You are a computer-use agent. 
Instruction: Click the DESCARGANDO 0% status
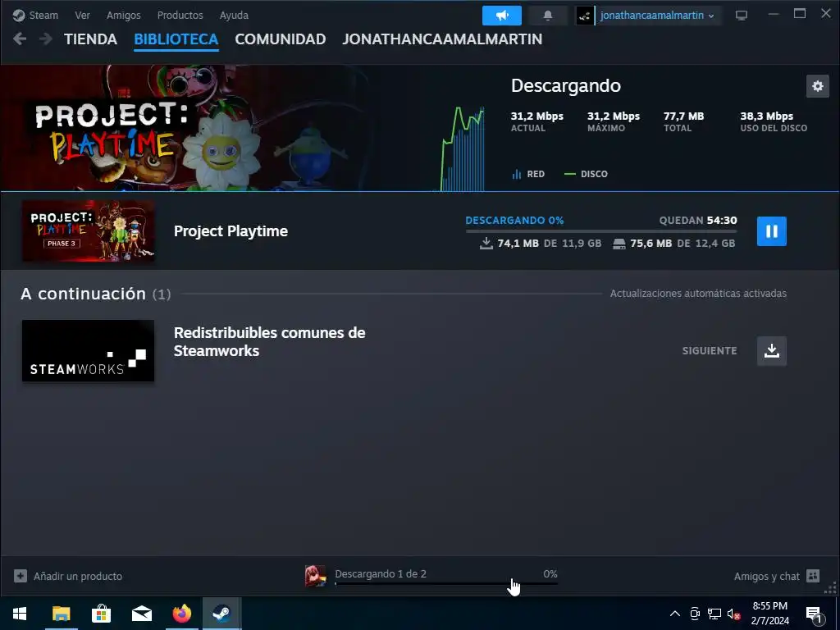(x=514, y=220)
